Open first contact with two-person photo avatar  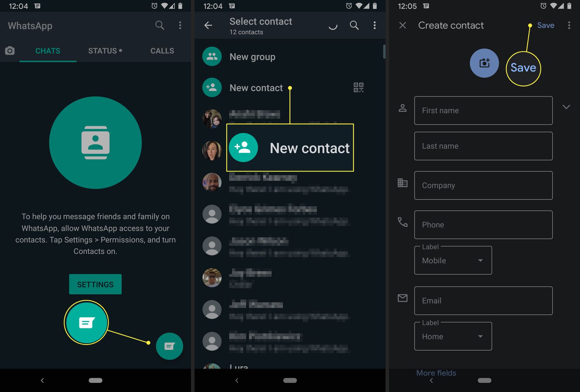point(212,119)
